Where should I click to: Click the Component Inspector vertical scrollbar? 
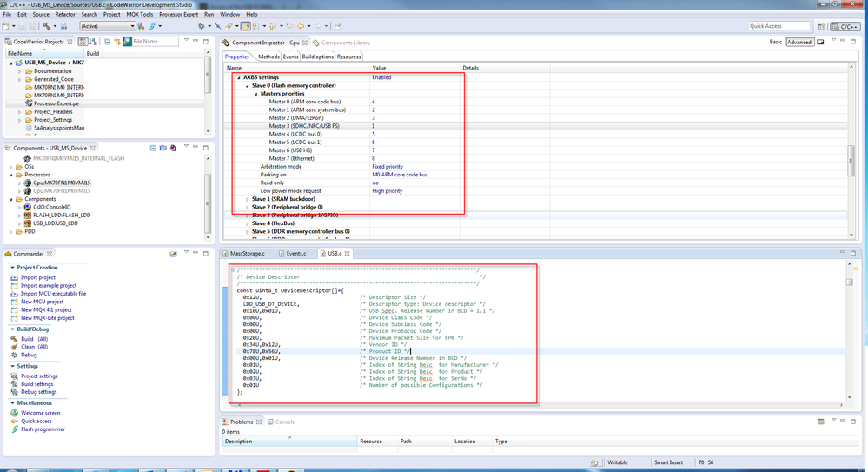click(851, 160)
